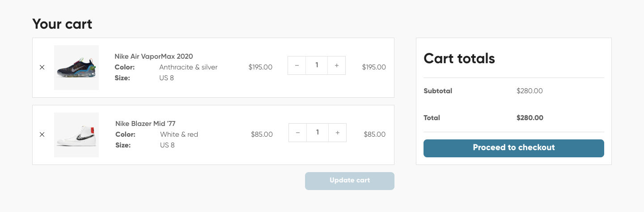Focus the Blazer Mid '77 quantity field

(318, 133)
